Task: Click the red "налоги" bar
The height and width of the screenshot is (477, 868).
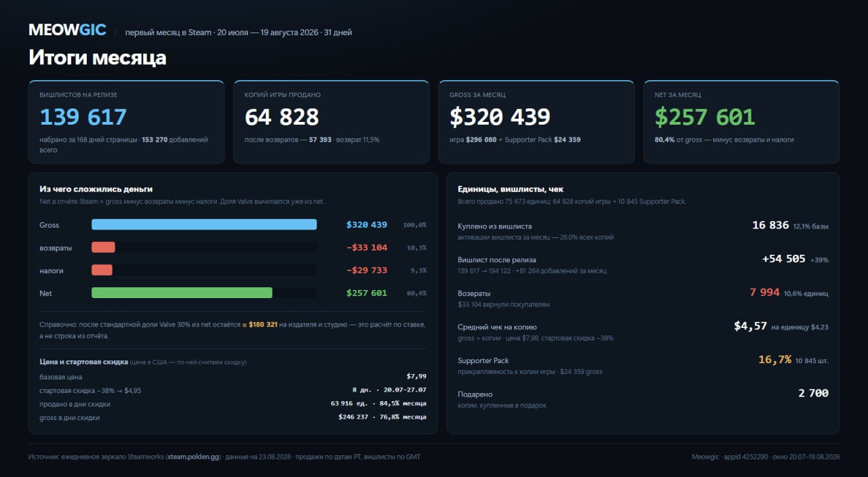Action: [x=102, y=270]
